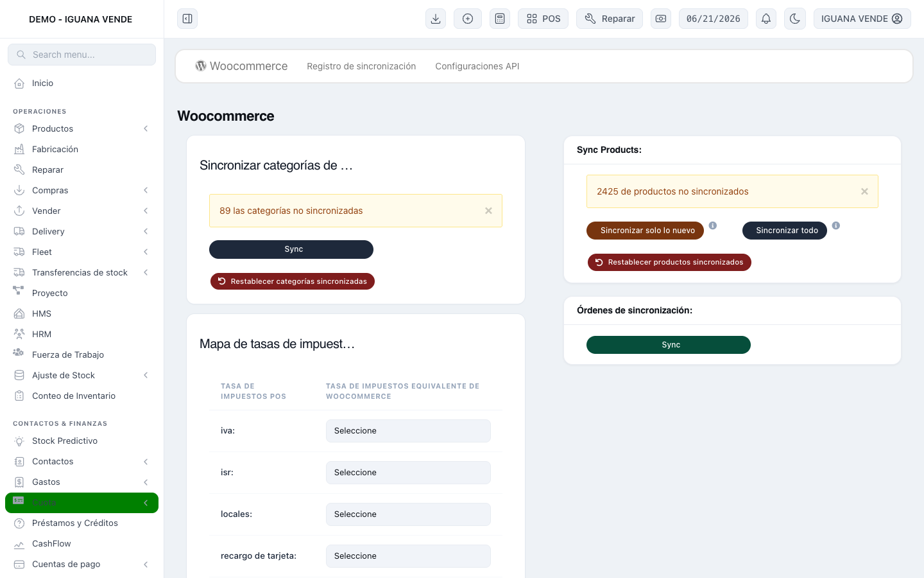Click Fuerza de Trabajo group icon

(x=19, y=353)
